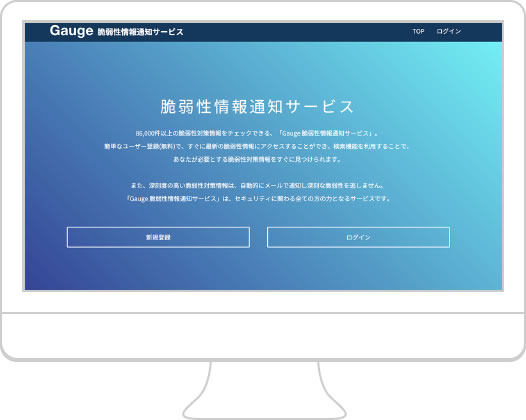This screenshot has height=420, width=526.
Task: Open the TOP navigation item
Action: click(x=418, y=32)
